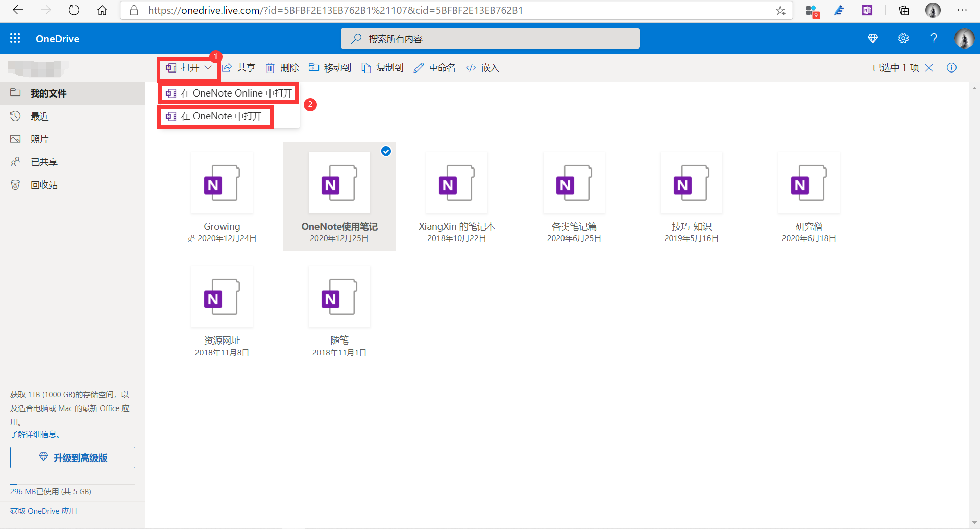This screenshot has width=980, height=529.
Task: Click the premium diamond icon
Action: pyautogui.click(x=873, y=38)
